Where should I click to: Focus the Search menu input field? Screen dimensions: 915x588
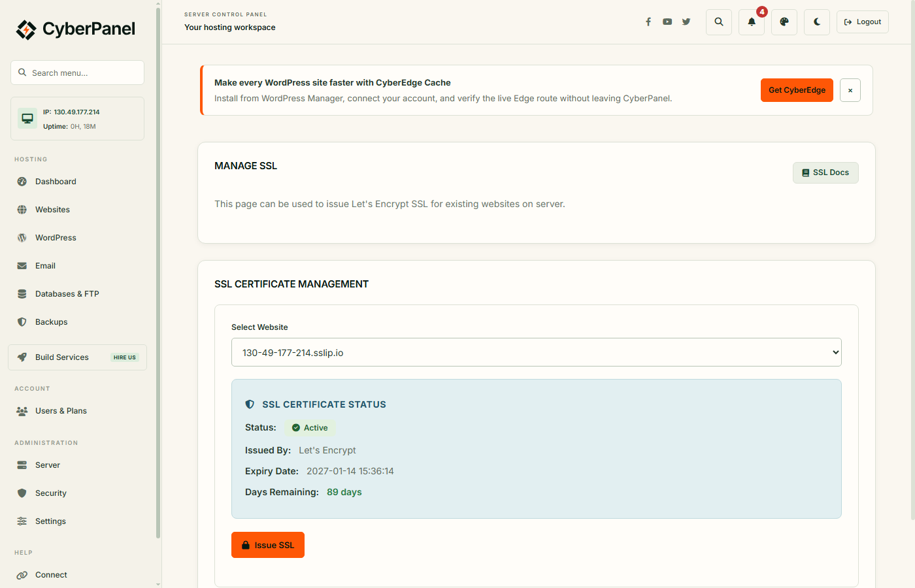77,73
